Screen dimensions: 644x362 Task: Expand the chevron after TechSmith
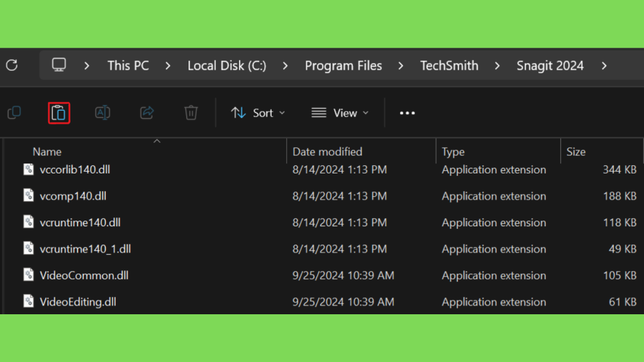click(497, 65)
